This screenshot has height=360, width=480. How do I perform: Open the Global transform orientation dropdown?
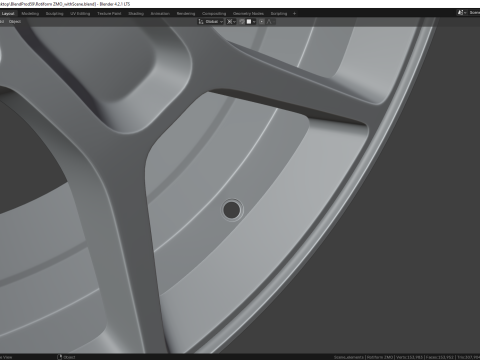[x=211, y=22]
